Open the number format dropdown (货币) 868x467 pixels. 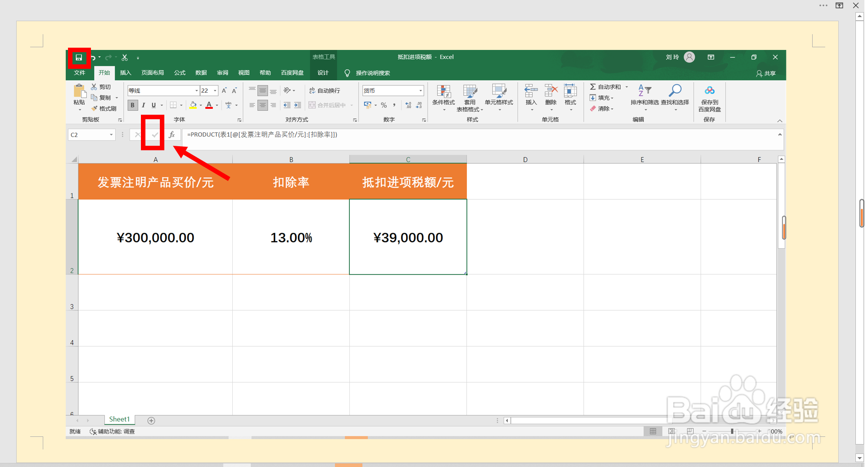(420, 90)
